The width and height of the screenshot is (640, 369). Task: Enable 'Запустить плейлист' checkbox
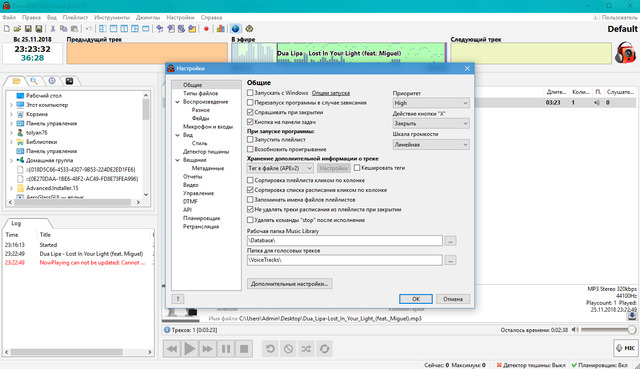tap(250, 140)
